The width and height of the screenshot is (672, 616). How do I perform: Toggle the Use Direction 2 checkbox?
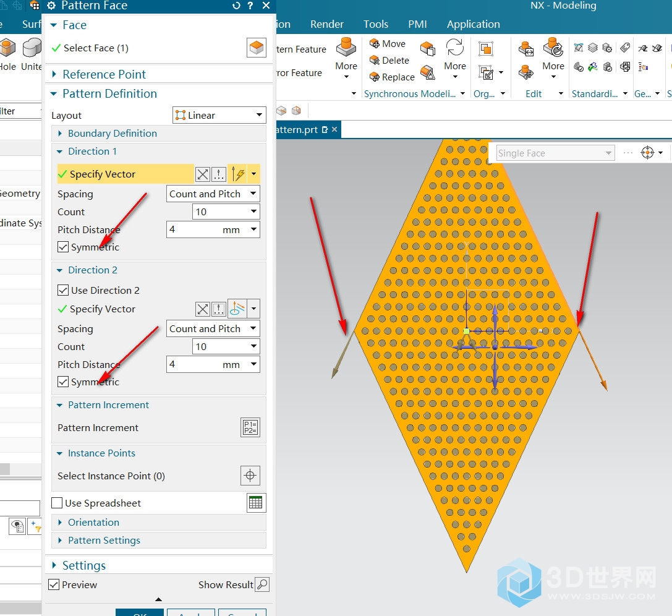(63, 290)
